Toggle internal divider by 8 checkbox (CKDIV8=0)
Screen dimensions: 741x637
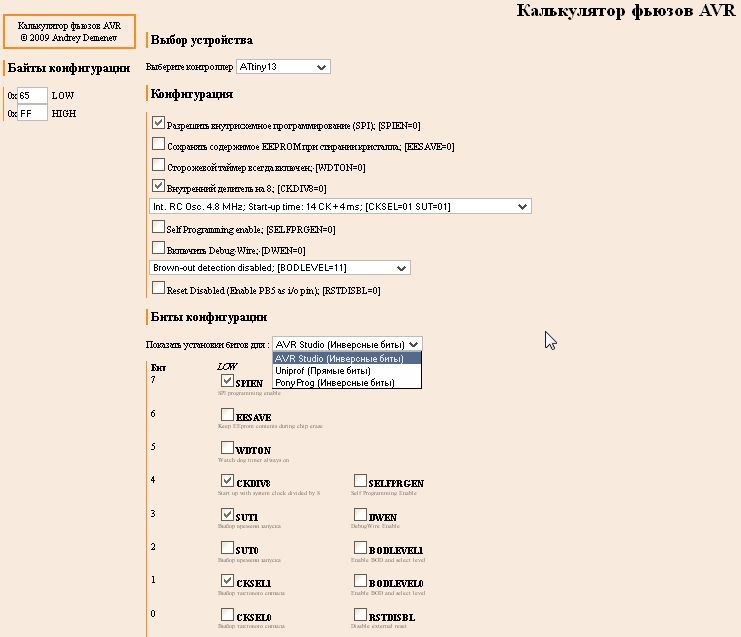tap(158, 185)
